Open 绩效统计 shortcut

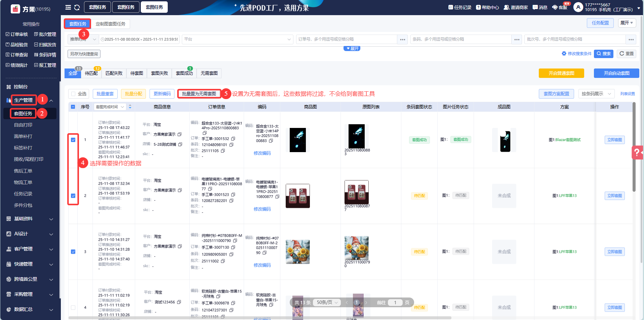(17, 65)
